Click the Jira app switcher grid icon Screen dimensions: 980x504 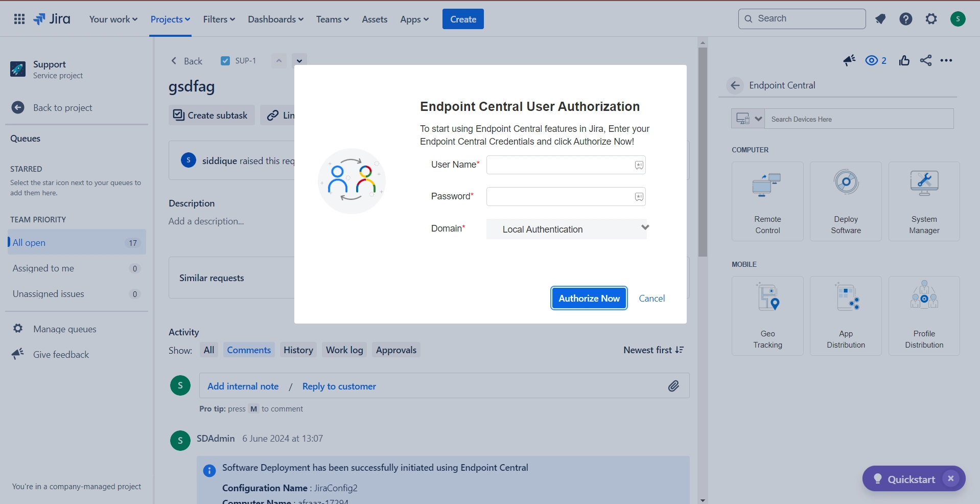pyautogui.click(x=19, y=19)
